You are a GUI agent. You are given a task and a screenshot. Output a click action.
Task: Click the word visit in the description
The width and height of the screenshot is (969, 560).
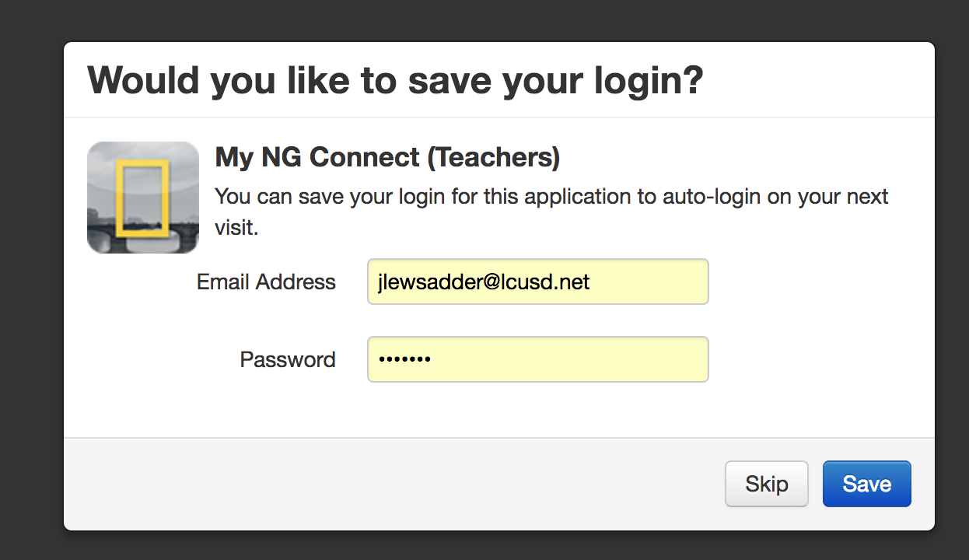click(x=236, y=229)
